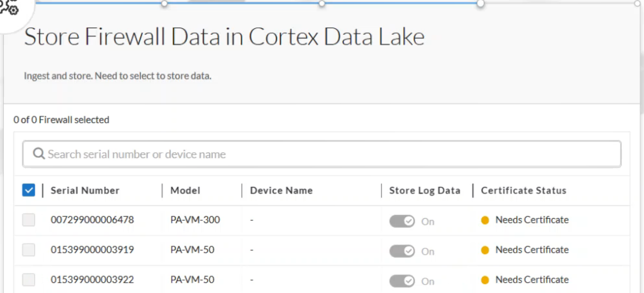Check the box for serial 015399000003919
This screenshot has height=293, width=644.
(28, 250)
